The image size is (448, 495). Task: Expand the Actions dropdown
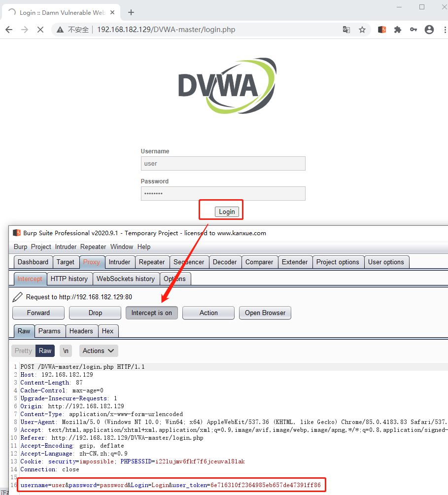click(99, 351)
